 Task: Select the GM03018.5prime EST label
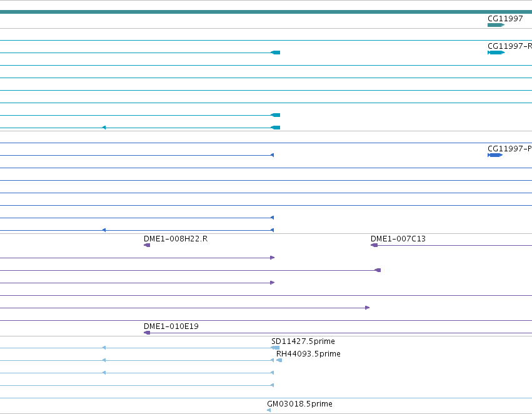click(x=299, y=404)
